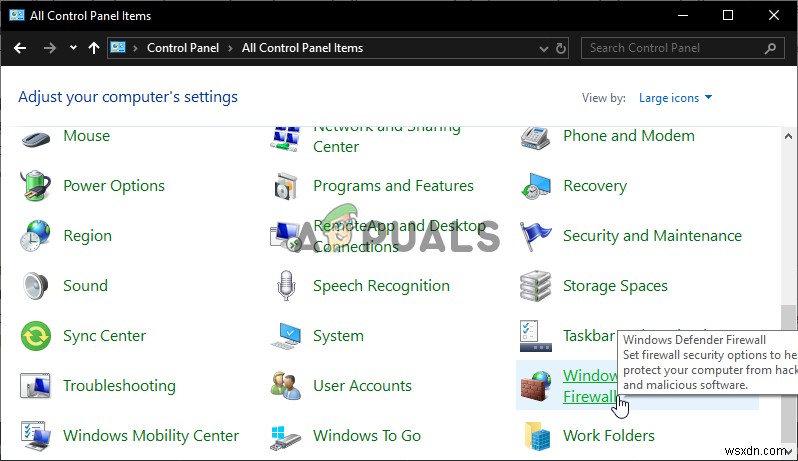Click the Sound speaker icon
798x461 pixels.
click(36, 286)
